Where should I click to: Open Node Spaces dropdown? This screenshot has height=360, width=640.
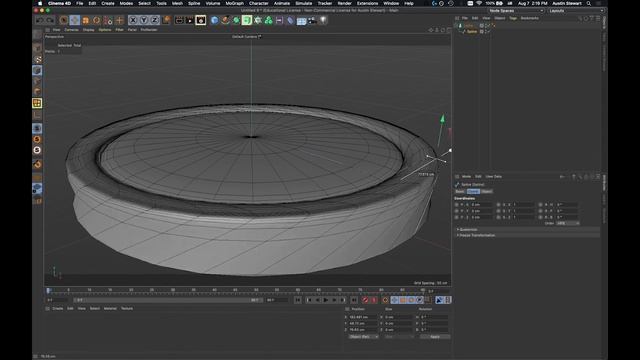[516, 11]
